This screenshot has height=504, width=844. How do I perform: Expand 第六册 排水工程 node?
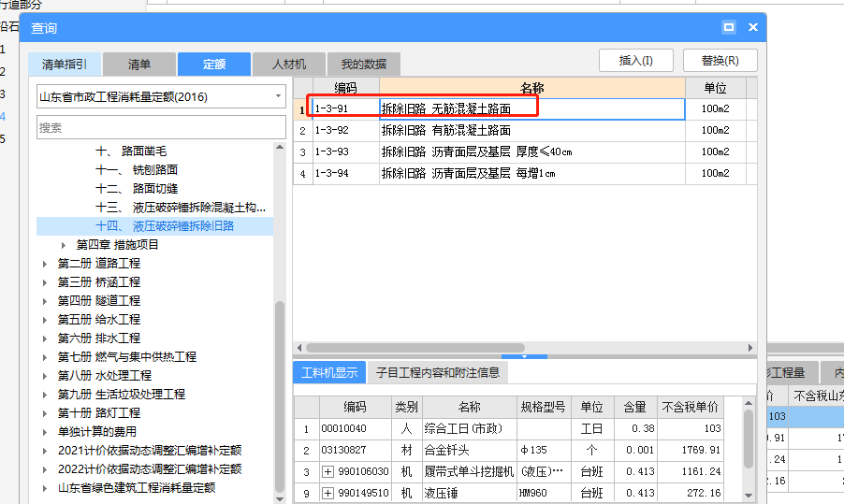[45, 338]
